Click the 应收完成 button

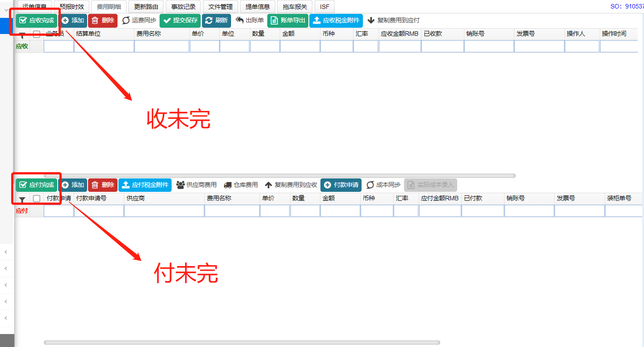37,21
